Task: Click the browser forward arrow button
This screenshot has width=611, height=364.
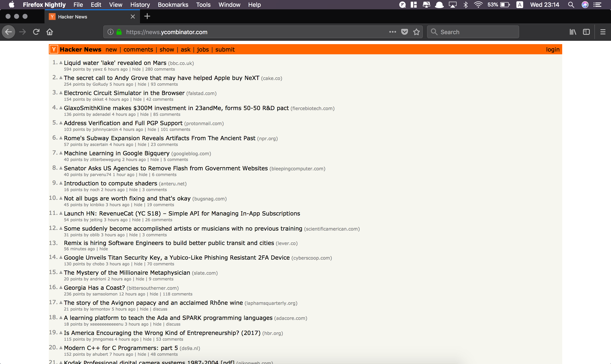Action: tap(22, 32)
